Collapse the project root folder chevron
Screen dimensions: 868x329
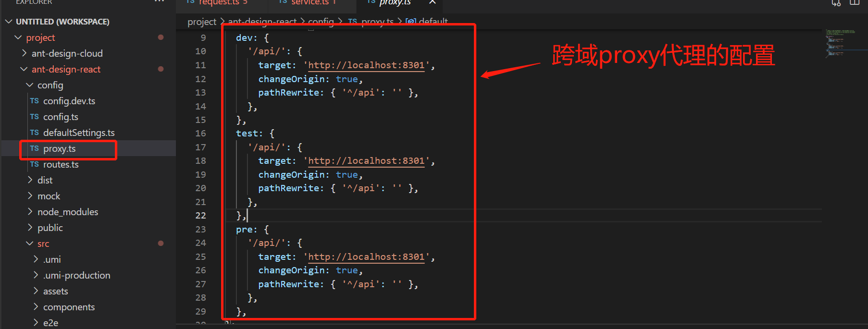click(x=18, y=37)
